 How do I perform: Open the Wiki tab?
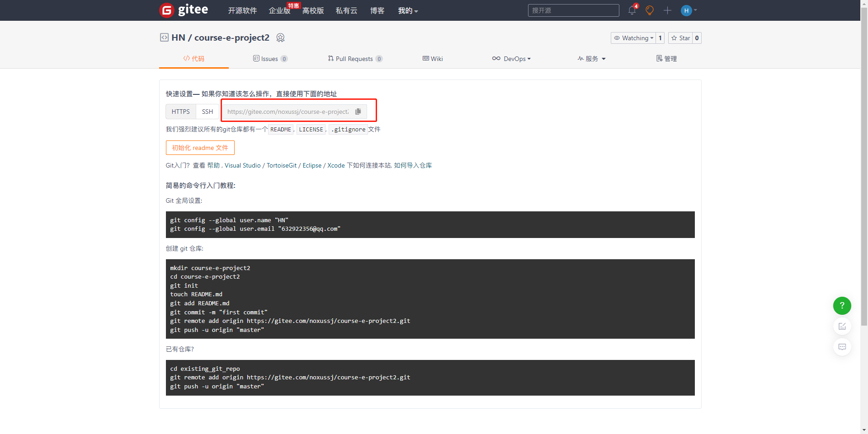point(433,59)
